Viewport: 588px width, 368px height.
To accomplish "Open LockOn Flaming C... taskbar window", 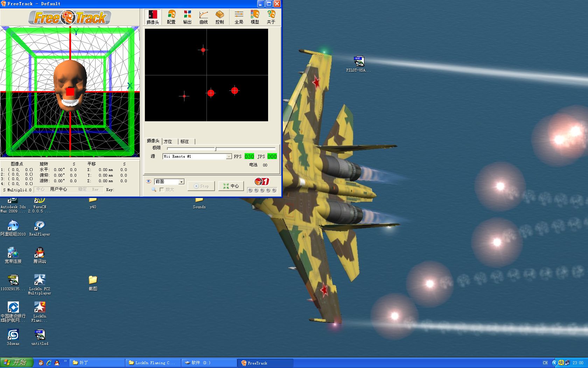I will tap(153, 363).
